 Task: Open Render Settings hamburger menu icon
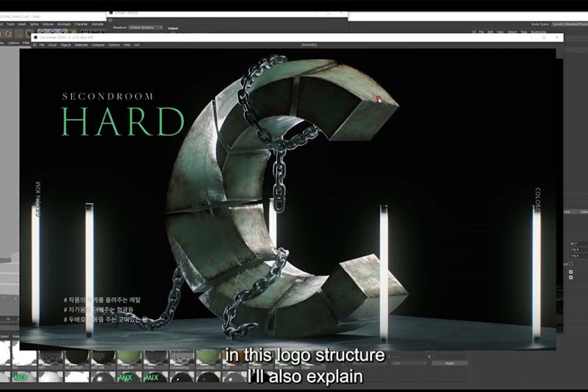[x=111, y=21]
